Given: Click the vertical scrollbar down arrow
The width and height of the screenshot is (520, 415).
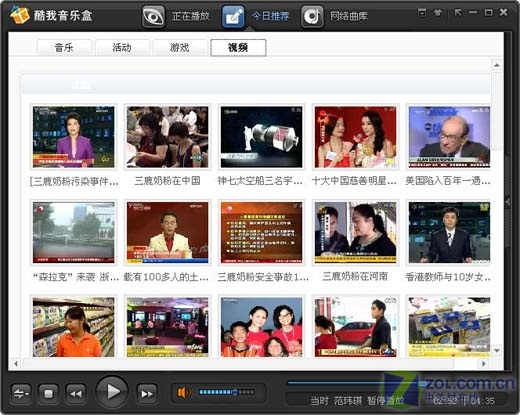Looking at the screenshot, I should 497,351.
